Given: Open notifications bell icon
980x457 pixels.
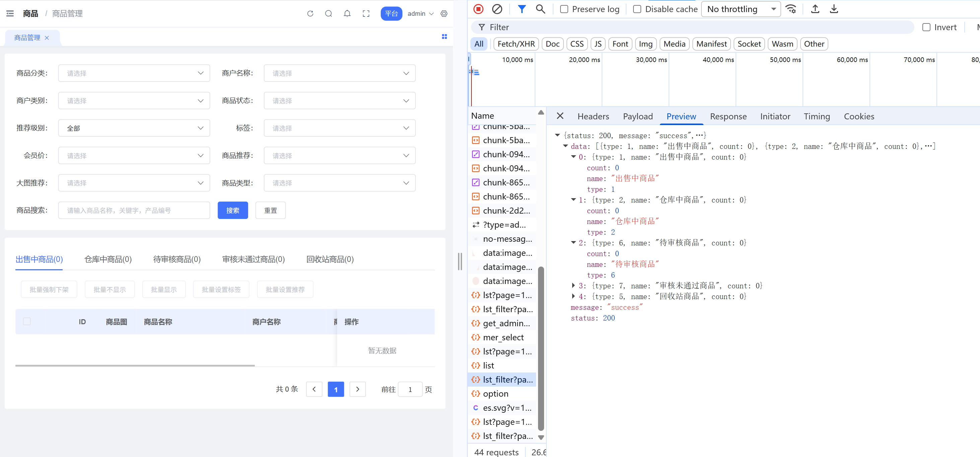Looking at the screenshot, I should point(347,14).
